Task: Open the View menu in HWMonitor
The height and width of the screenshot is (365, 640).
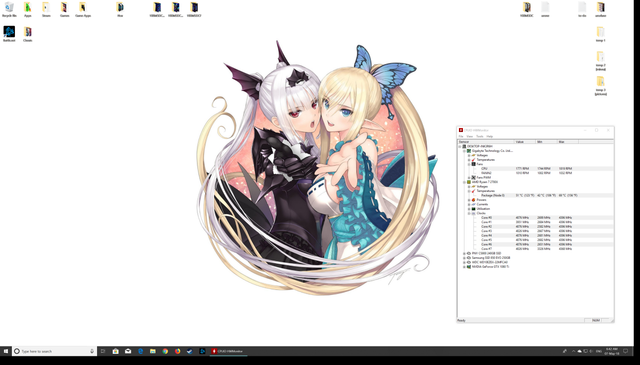Action: click(x=469, y=136)
